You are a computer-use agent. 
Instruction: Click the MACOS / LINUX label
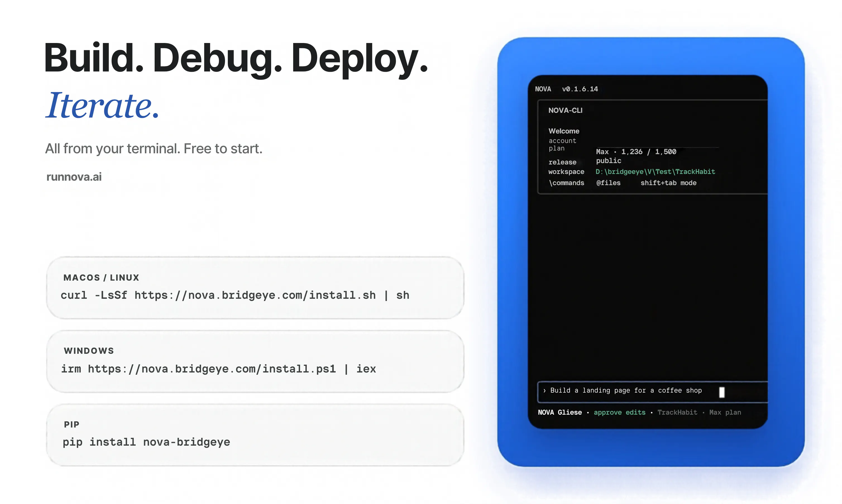pyautogui.click(x=101, y=278)
